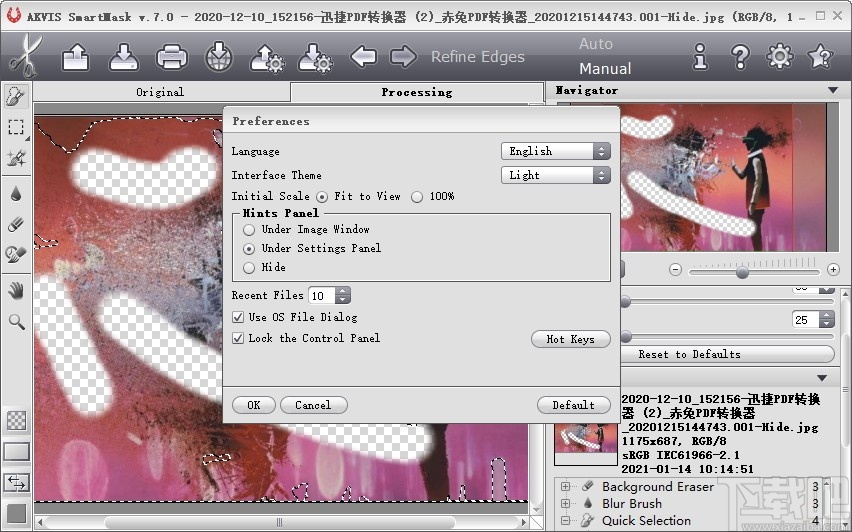Viewport: 852px width, 532px height.
Task: Click the Navigator zoom slider handle
Action: 742,272
